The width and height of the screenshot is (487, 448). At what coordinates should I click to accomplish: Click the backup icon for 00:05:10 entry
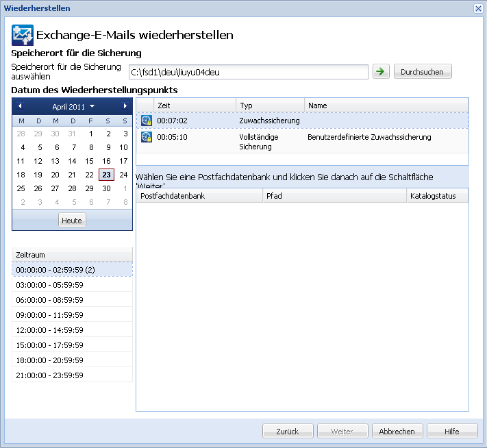(146, 137)
